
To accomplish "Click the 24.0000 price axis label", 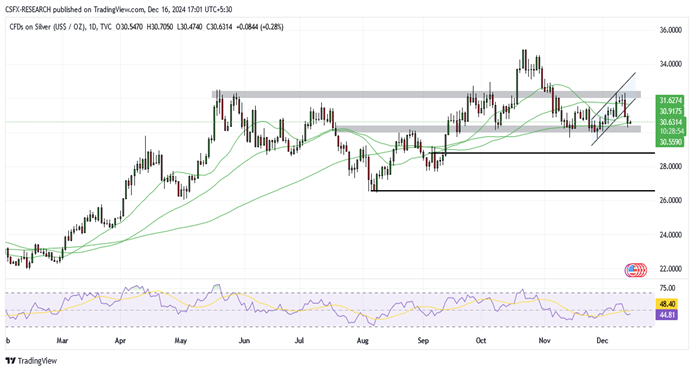I will click(x=671, y=235).
